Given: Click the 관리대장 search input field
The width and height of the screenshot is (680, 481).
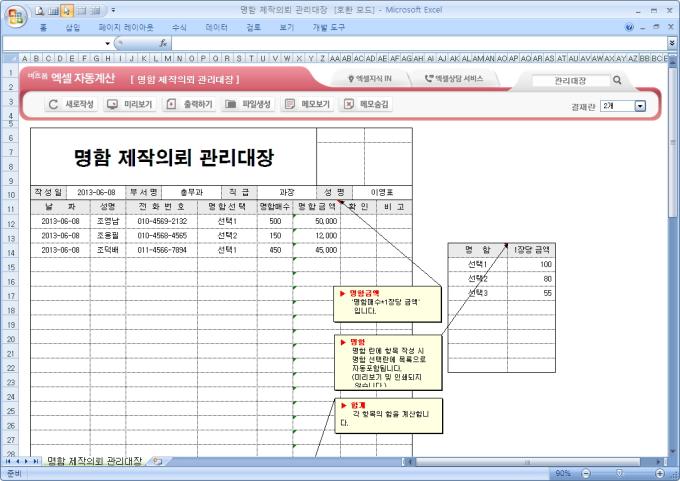Looking at the screenshot, I should pyautogui.click(x=570, y=80).
